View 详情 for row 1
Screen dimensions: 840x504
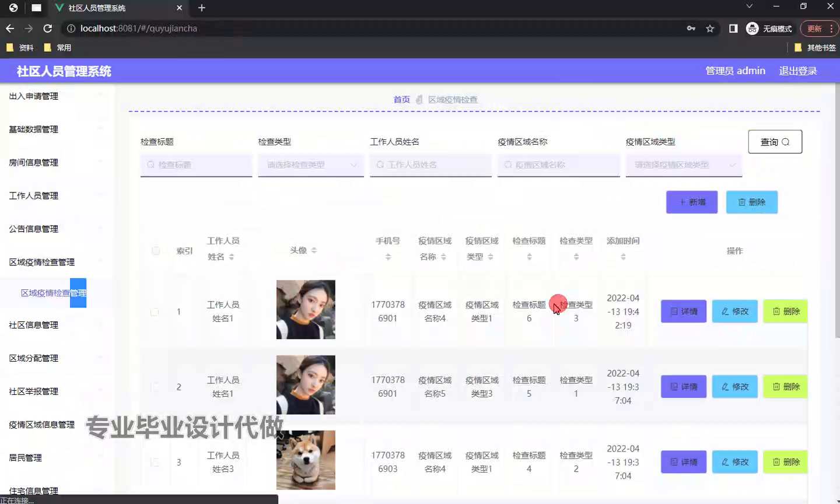pyautogui.click(x=684, y=311)
